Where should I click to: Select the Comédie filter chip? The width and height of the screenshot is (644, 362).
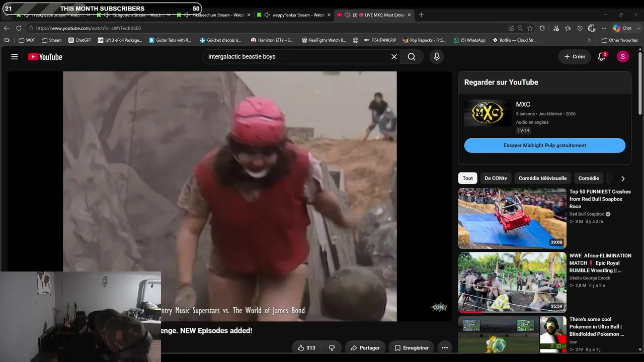tap(589, 178)
